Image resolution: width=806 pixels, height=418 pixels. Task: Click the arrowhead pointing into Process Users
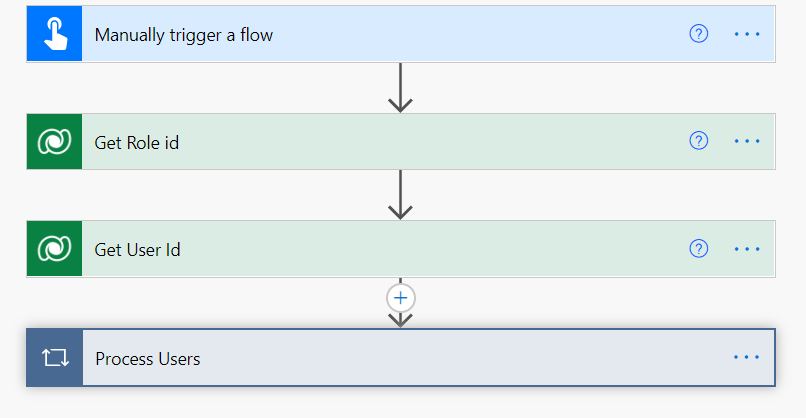coord(400,320)
